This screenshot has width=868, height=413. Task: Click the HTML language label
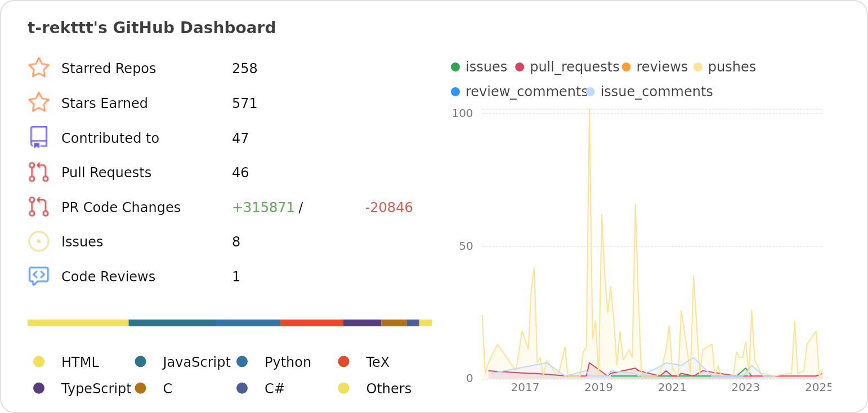80,362
